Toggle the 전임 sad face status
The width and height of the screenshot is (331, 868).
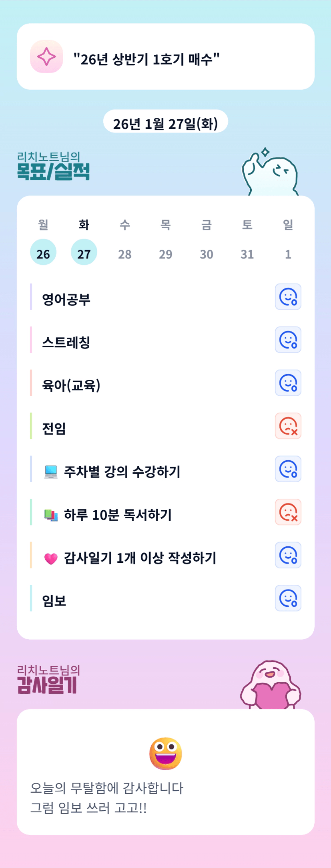point(288,426)
